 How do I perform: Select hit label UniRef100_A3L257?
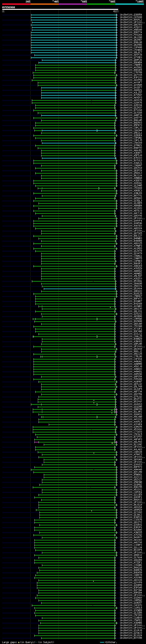131,93
